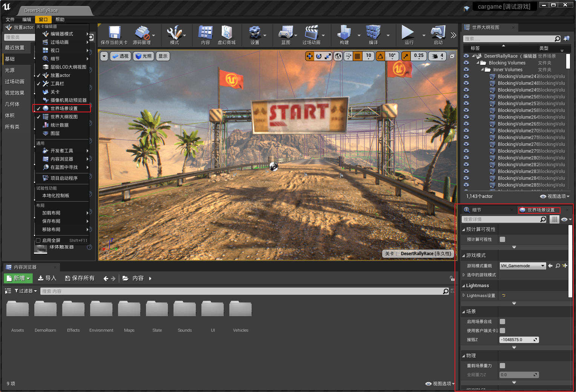
Task: Open the 窗口 menu
Action: [x=43, y=19]
